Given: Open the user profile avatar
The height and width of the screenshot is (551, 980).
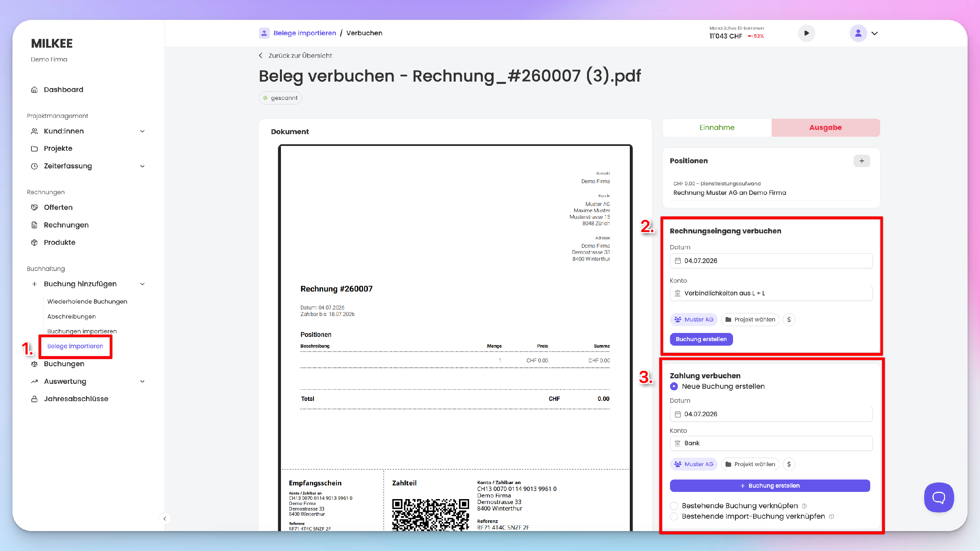Looking at the screenshot, I should click(858, 33).
